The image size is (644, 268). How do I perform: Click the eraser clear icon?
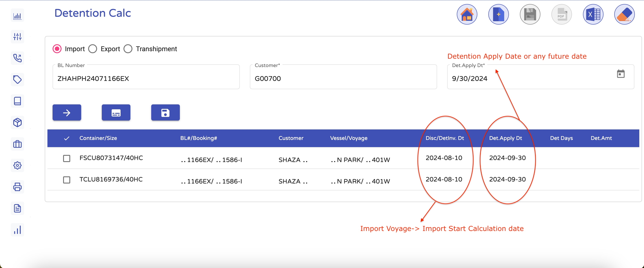(624, 15)
